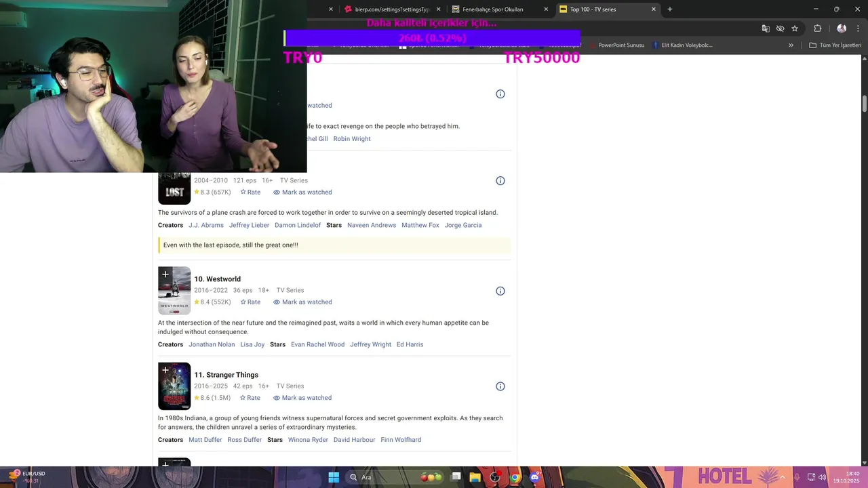
Task: Open the Chrome three-dot menu
Action: pos(858,28)
